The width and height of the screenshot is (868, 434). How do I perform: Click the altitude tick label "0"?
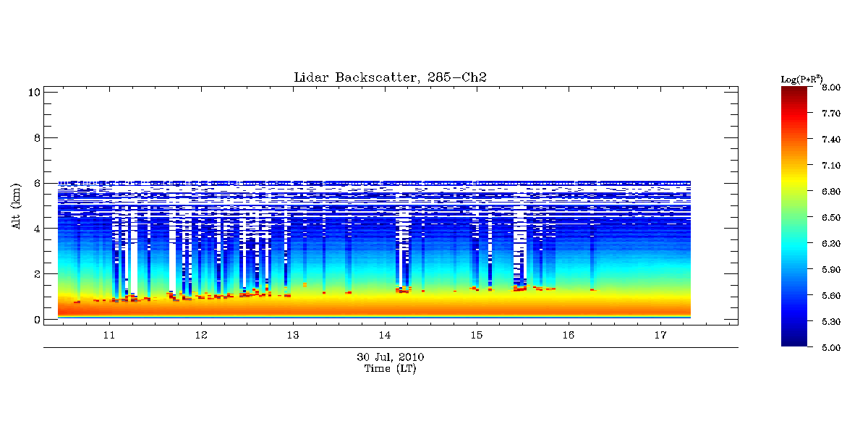click(35, 319)
